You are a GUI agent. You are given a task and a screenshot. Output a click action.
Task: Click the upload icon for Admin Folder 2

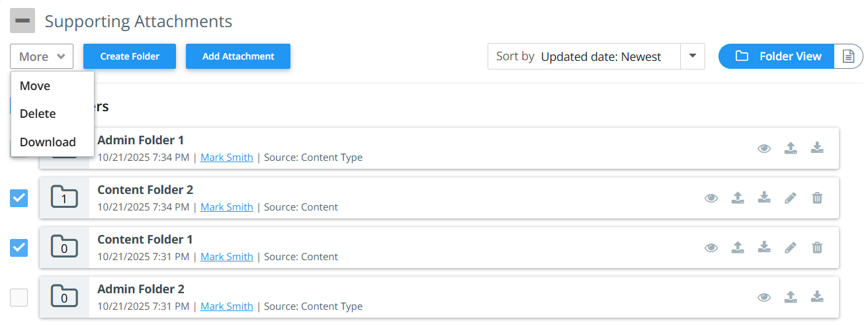(x=791, y=297)
